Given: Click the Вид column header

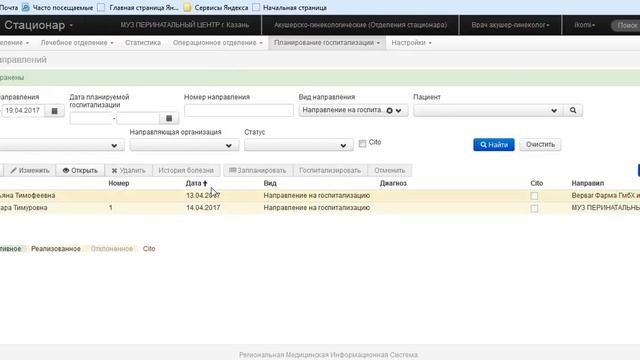Looking at the screenshot, I should click(x=270, y=183).
